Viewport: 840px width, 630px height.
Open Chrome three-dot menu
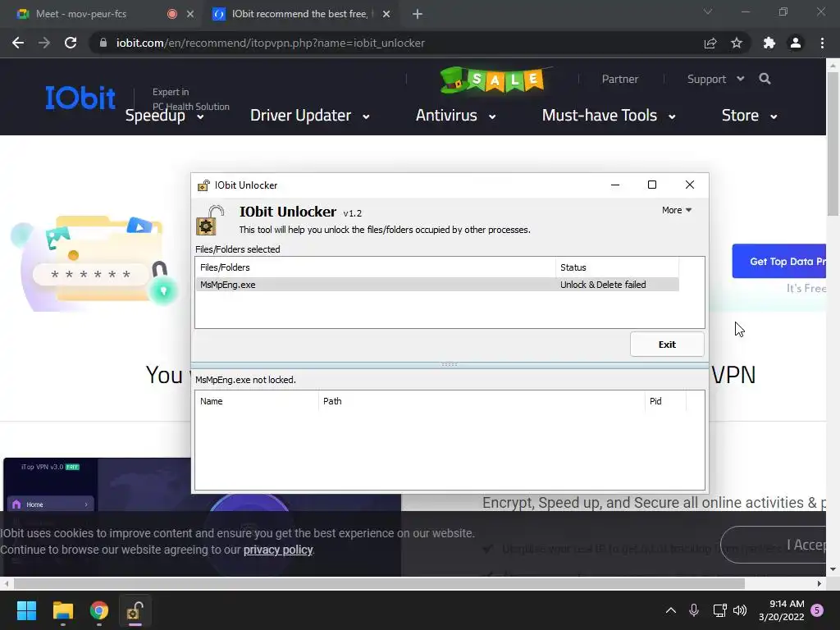click(822, 43)
